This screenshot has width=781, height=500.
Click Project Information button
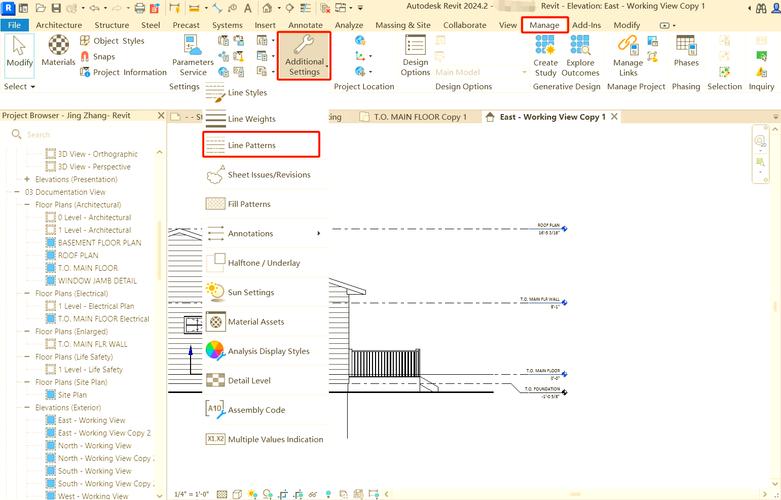(129, 72)
